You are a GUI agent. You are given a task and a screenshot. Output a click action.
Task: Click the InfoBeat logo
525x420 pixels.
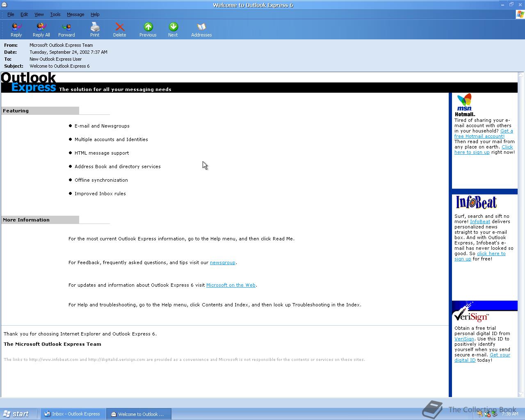pyautogui.click(x=476, y=202)
